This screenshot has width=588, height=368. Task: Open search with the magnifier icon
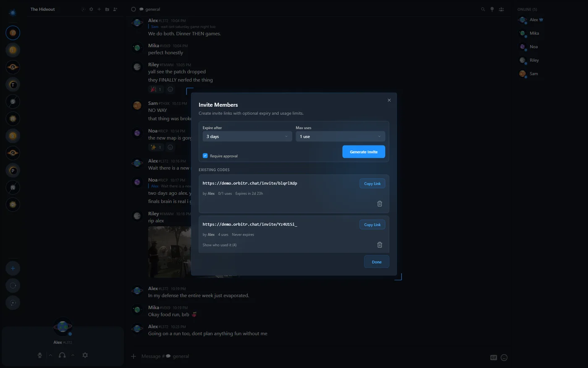tap(483, 9)
